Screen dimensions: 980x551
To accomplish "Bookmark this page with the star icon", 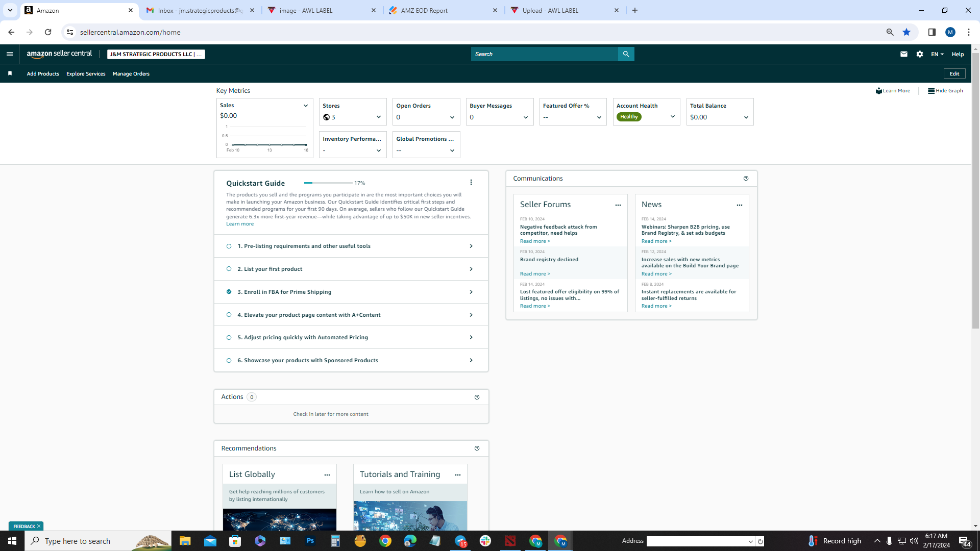I will click(x=906, y=32).
